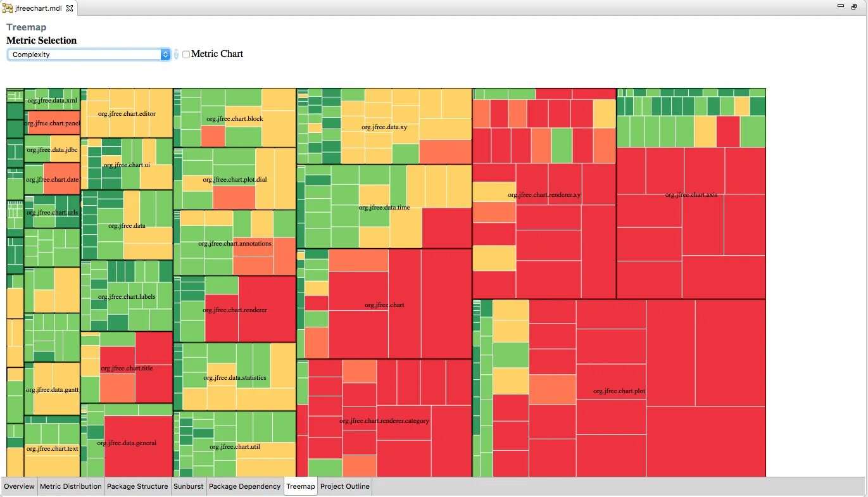Click the org.jfree.data package label

pyautogui.click(x=127, y=225)
